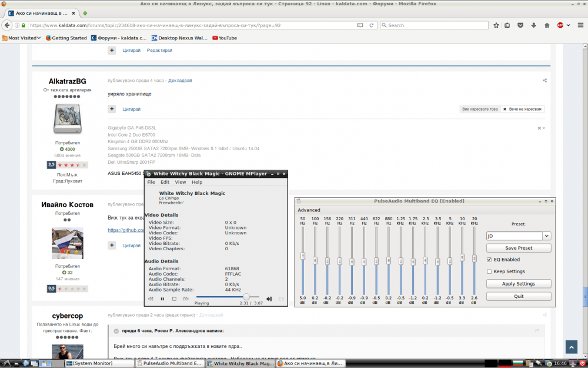Save page to Pocket icon
588x368 pixels.
tap(520, 25)
